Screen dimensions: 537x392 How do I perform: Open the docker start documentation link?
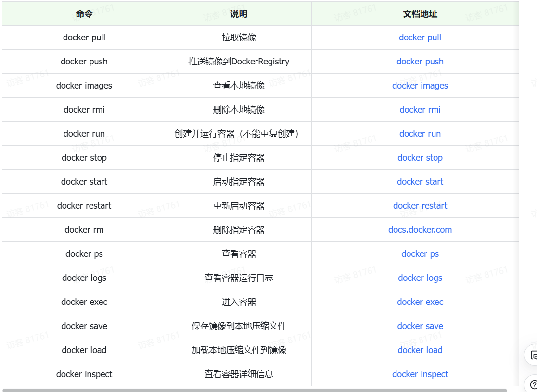pos(420,181)
